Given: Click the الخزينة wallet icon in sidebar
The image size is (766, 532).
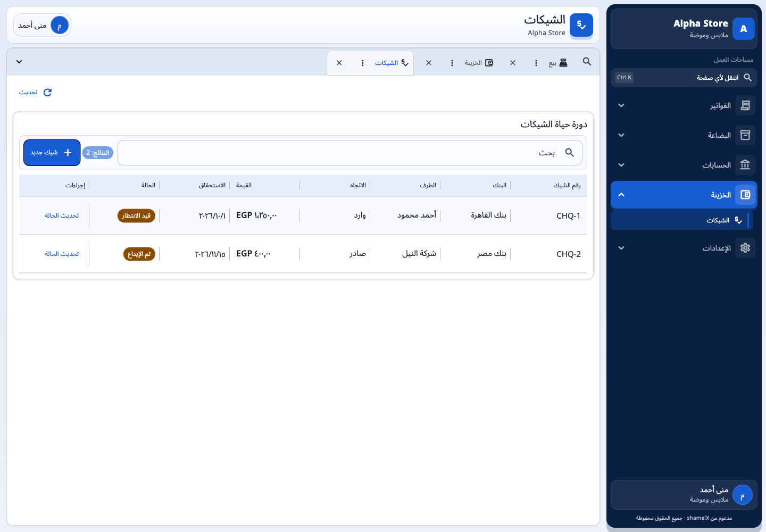Looking at the screenshot, I should [x=745, y=195].
